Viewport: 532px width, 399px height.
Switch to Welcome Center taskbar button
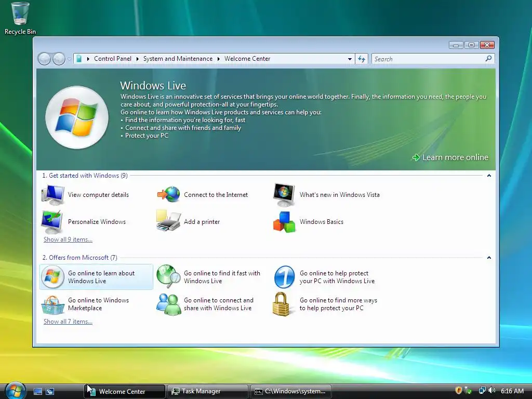tap(125, 392)
